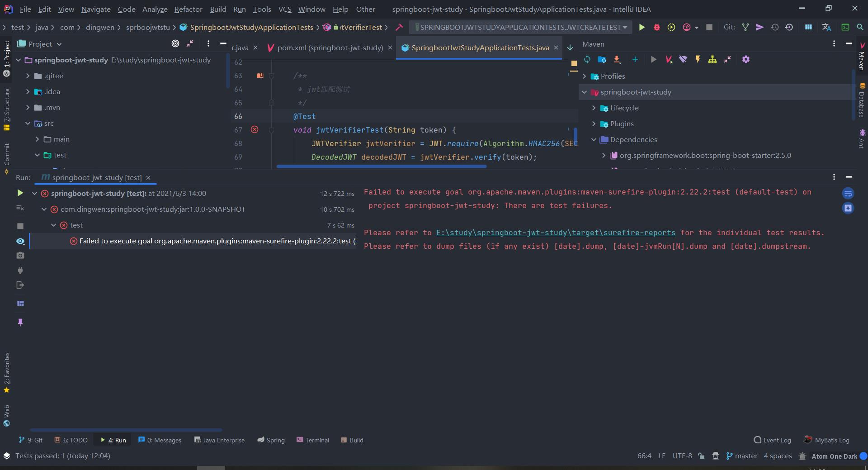Execute Maven goal icon
Image resolution: width=868 pixels, height=470 pixels.
tap(653, 59)
